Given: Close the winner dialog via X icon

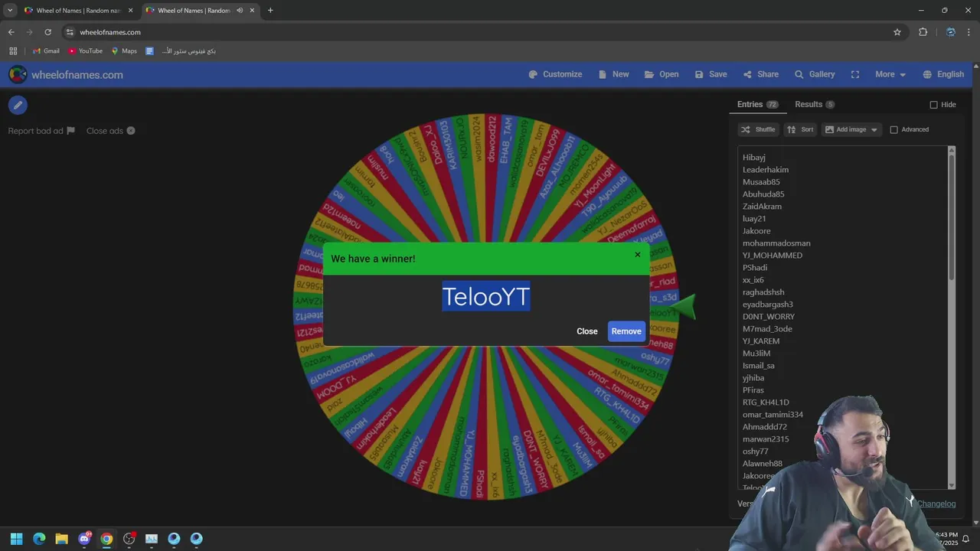Looking at the screenshot, I should coord(637,255).
